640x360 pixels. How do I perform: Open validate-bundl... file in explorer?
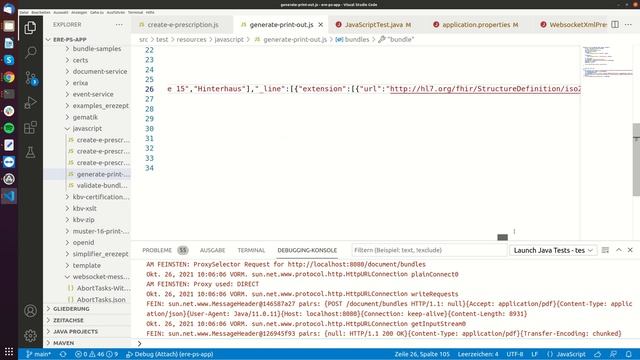(102, 185)
